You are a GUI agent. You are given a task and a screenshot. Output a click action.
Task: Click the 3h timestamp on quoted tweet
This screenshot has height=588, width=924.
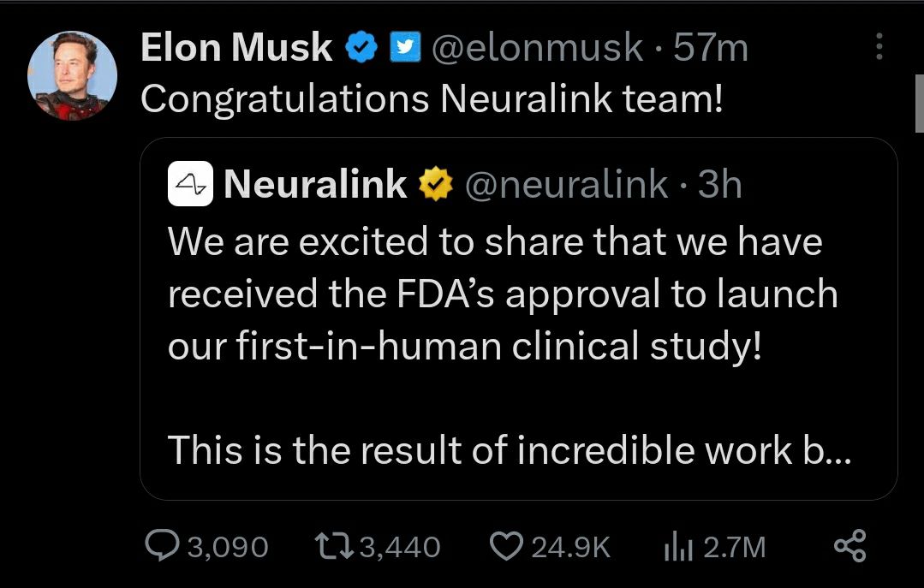pos(720,185)
